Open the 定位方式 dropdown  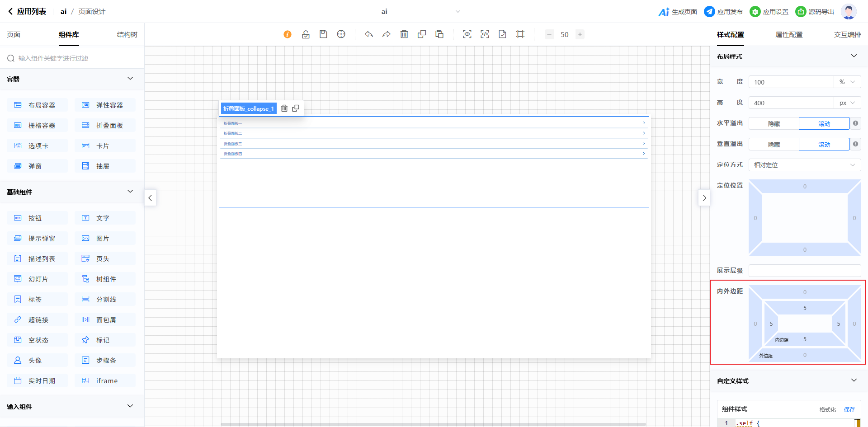804,165
